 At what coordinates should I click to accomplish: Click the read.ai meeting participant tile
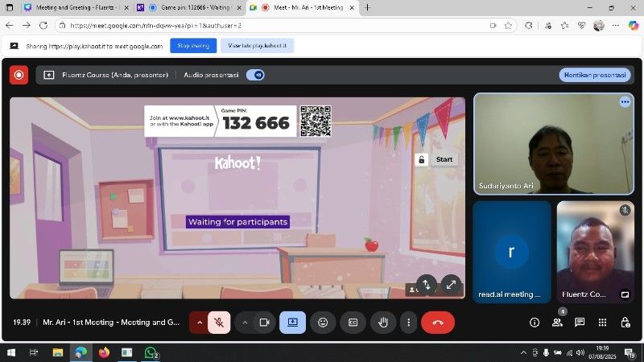[512, 252]
